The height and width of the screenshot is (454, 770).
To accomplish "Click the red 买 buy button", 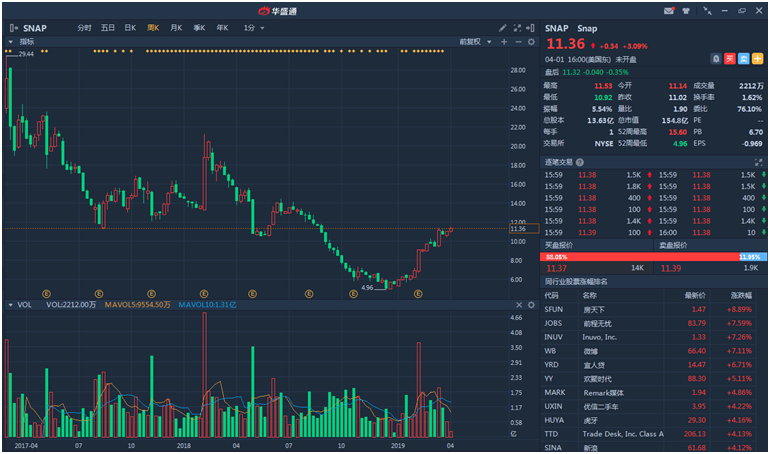I will point(730,59).
